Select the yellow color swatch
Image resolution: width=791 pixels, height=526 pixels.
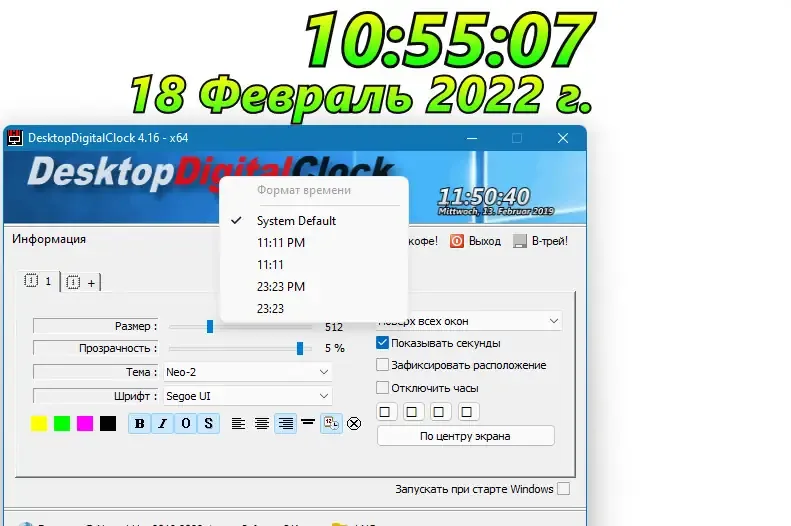pyautogui.click(x=39, y=424)
